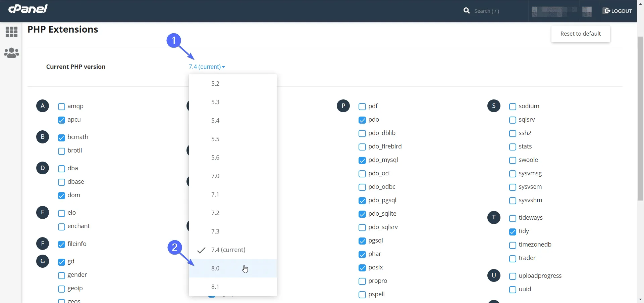Select PHP version 8.0
The height and width of the screenshot is (303, 644).
point(233,268)
